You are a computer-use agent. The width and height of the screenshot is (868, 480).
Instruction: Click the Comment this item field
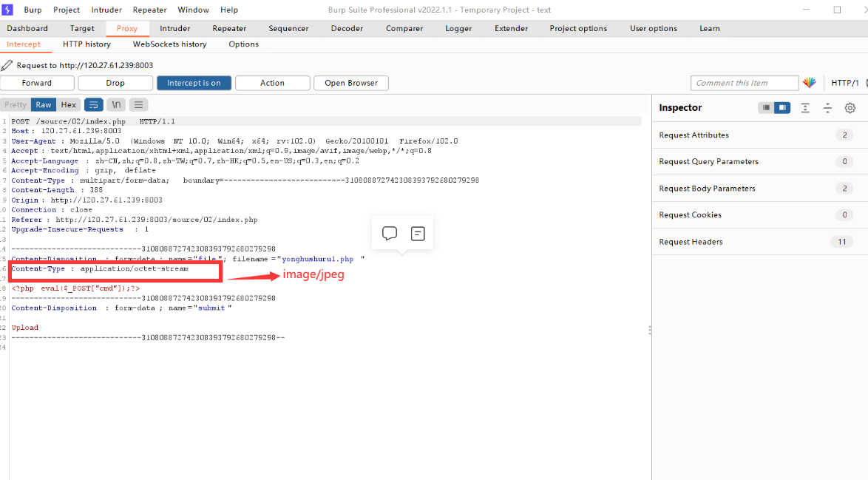[745, 83]
